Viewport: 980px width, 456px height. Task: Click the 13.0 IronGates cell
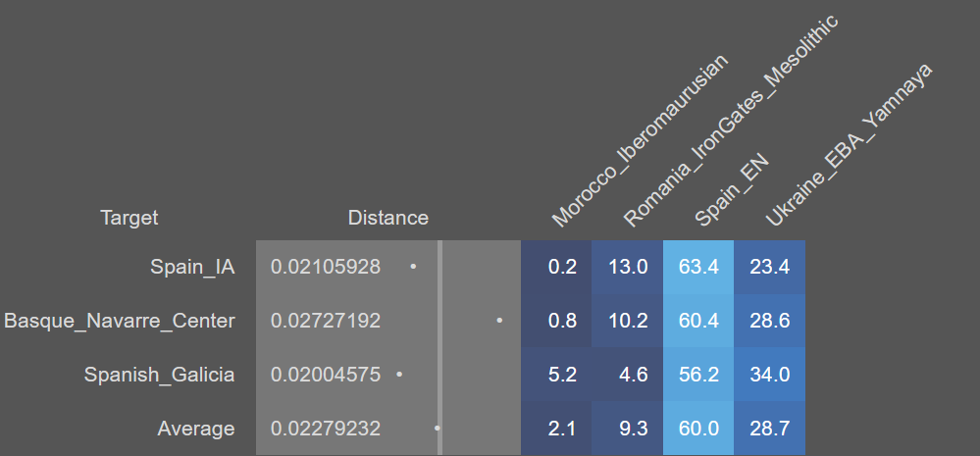click(x=628, y=268)
